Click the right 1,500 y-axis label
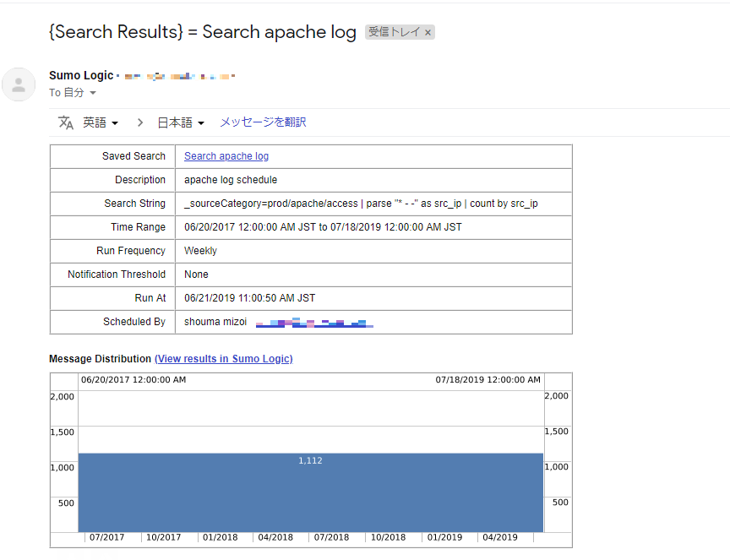730x560 pixels. tap(556, 431)
